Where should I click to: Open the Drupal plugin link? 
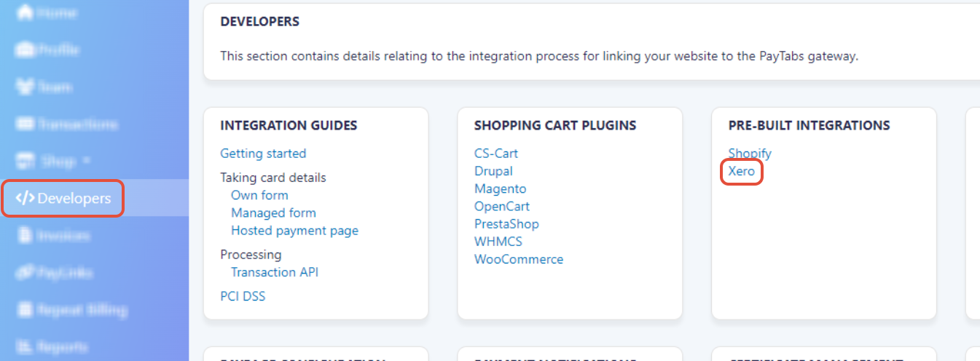coord(493,171)
